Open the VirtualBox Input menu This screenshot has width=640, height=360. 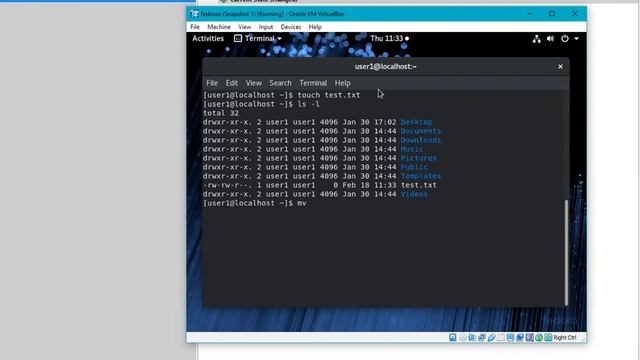point(266,27)
